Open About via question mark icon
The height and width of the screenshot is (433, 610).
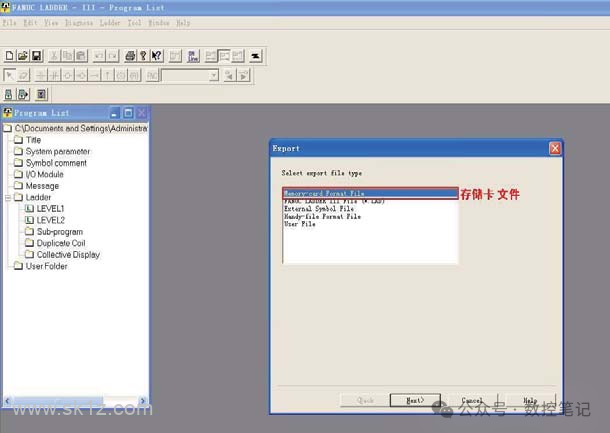pos(143,56)
